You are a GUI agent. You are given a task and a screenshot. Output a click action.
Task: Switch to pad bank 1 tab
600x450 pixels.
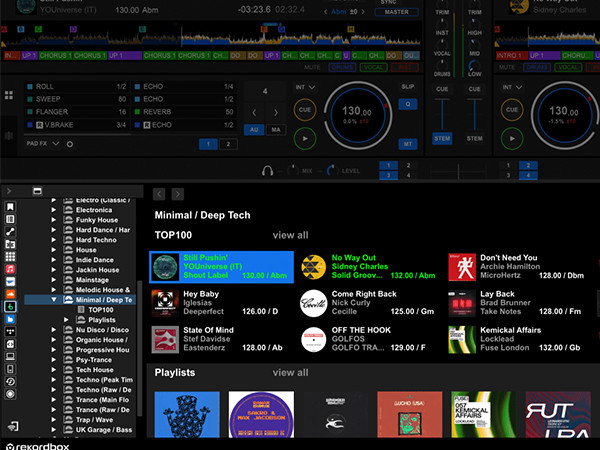coord(208,144)
